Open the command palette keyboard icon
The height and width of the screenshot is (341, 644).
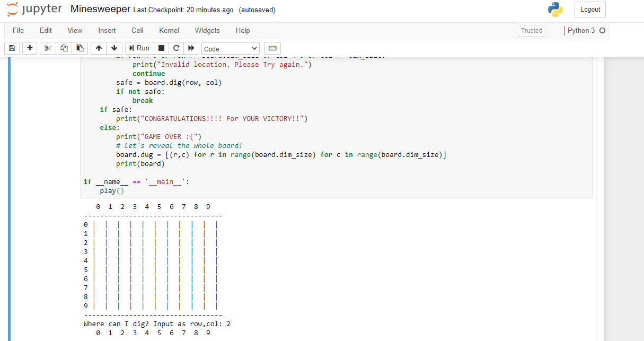coord(272,48)
